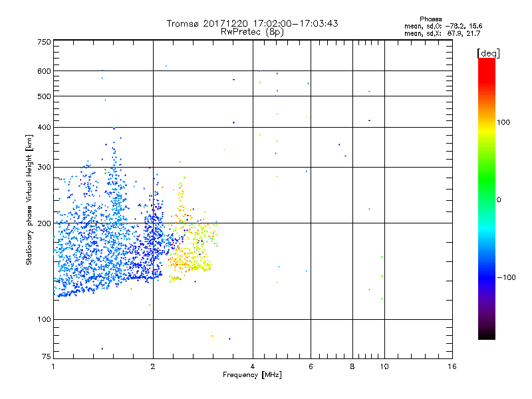Click the '[deg]' colorbar unit label
This screenshot has height=399, width=532.
click(488, 53)
